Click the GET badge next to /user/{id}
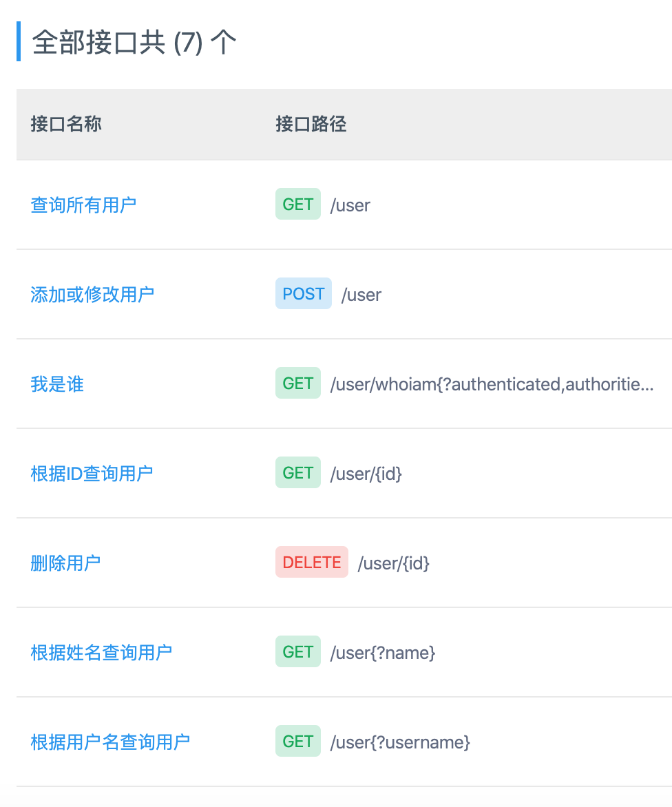 pyautogui.click(x=297, y=472)
